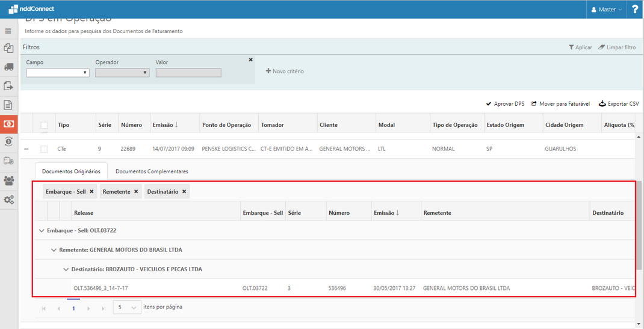644x329 pixels.
Task: Open the settings gears sidebar icon
Action: click(8, 200)
